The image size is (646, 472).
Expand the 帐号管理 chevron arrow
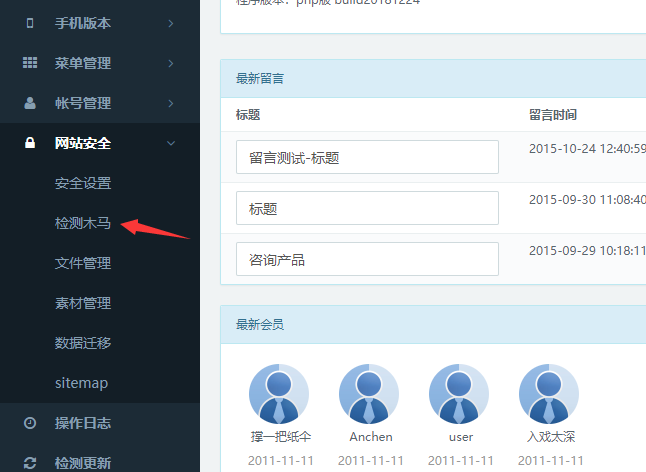coord(171,103)
